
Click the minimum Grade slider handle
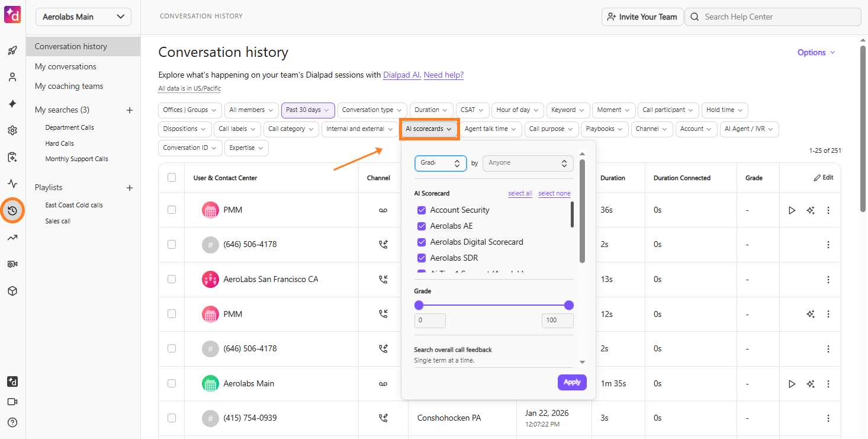[419, 306]
